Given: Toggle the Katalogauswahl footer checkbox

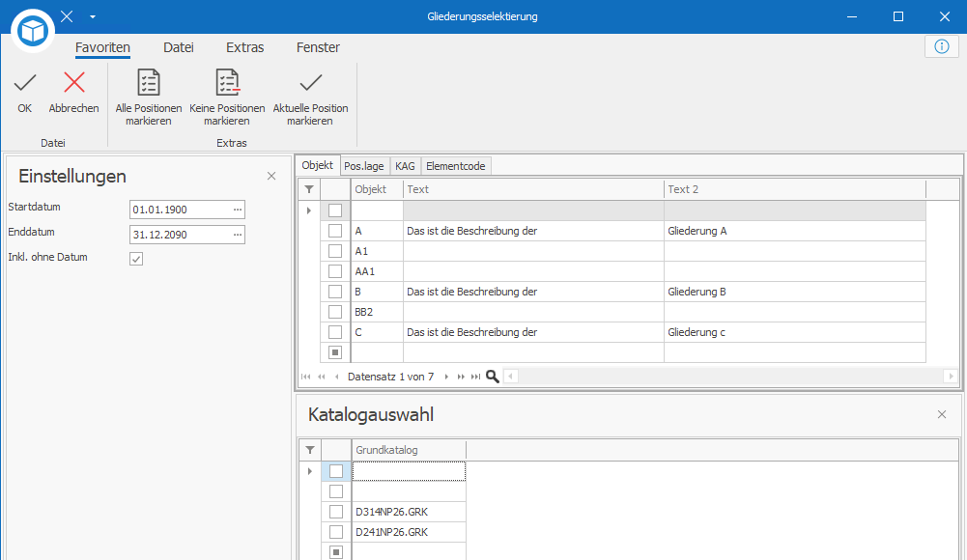Looking at the screenshot, I should [x=336, y=552].
